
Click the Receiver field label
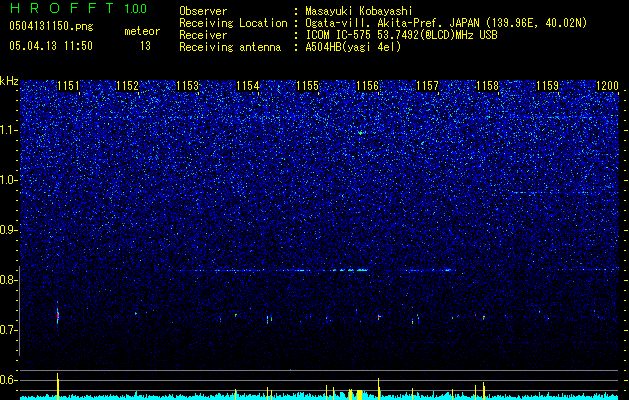coord(203,35)
